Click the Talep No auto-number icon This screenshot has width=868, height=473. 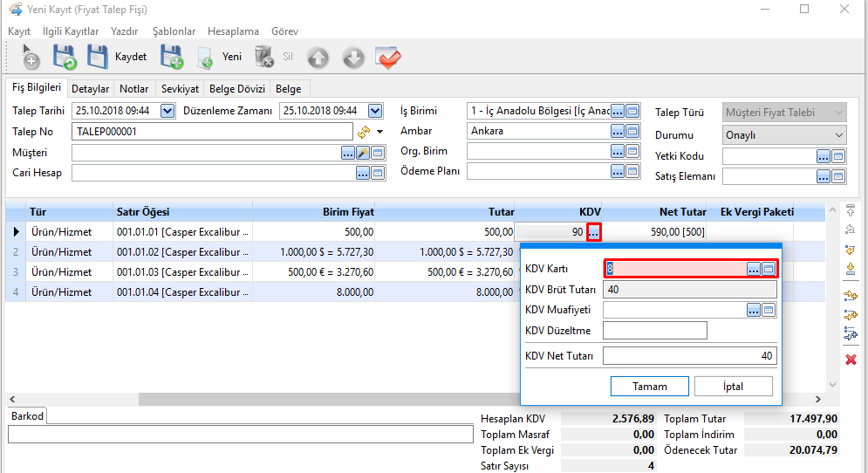point(364,132)
